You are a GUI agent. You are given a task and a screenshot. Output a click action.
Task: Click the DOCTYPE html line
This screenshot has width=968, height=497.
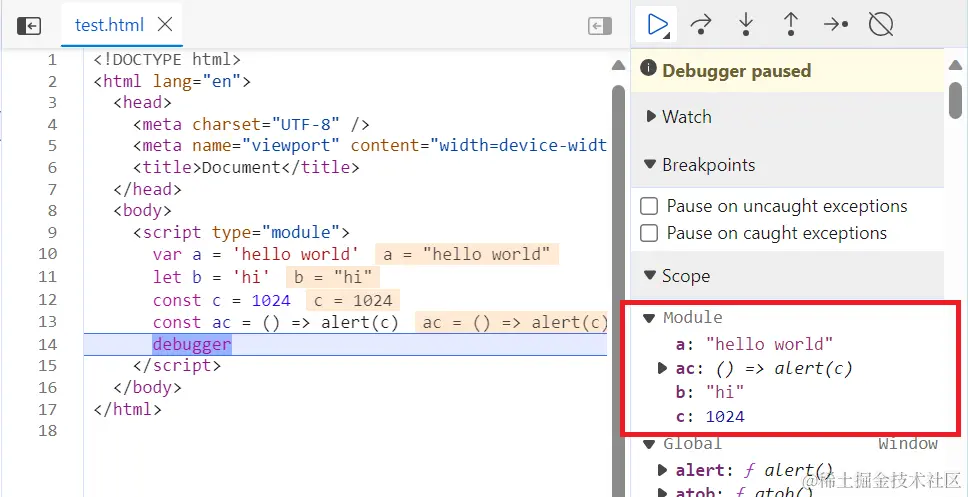coord(167,60)
